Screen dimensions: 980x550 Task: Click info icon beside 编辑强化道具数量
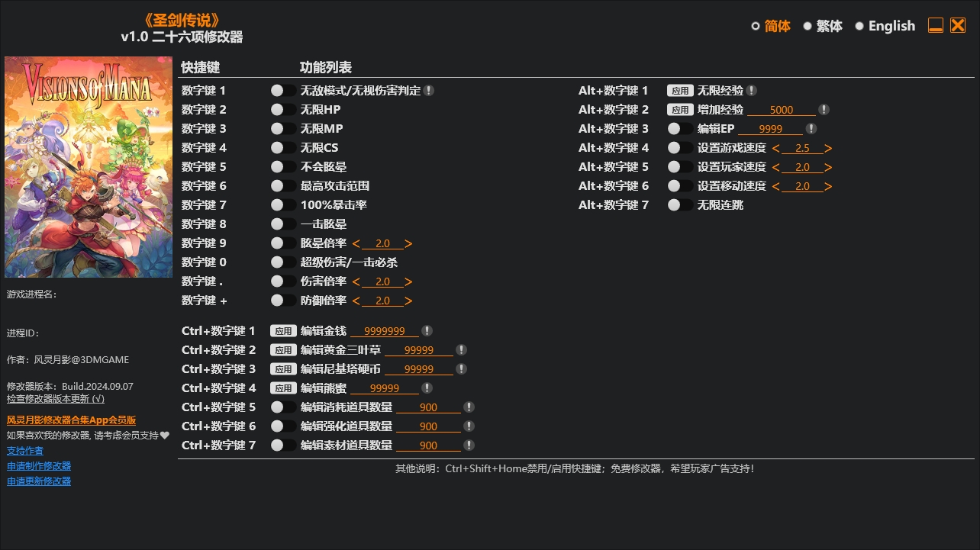(x=469, y=426)
